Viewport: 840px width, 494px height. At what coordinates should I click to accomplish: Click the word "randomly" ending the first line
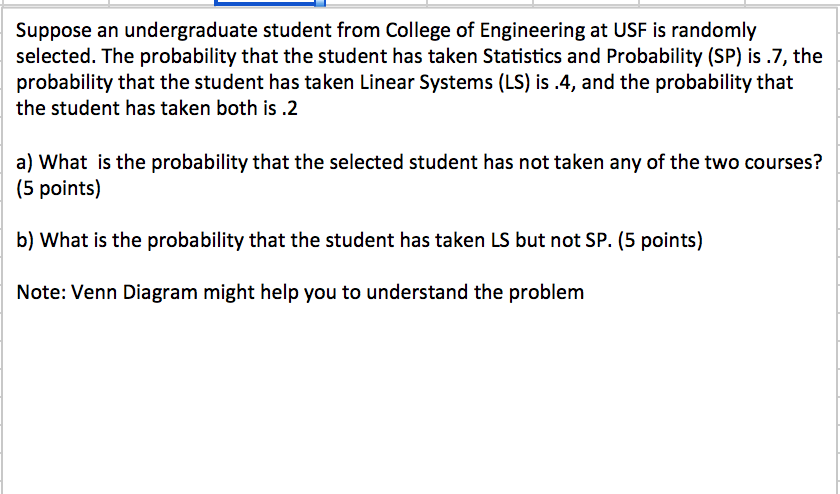click(719, 32)
